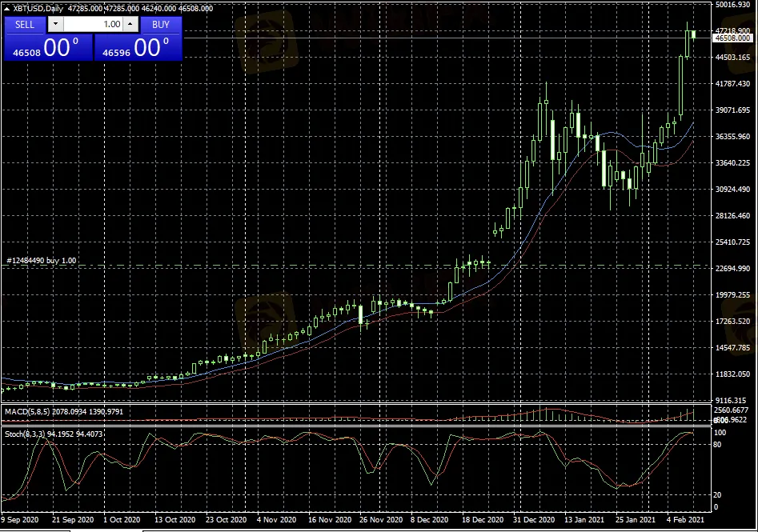Click the 9 Sep 2020 date label
Viewport: 758px width, 532px height.
22,519
